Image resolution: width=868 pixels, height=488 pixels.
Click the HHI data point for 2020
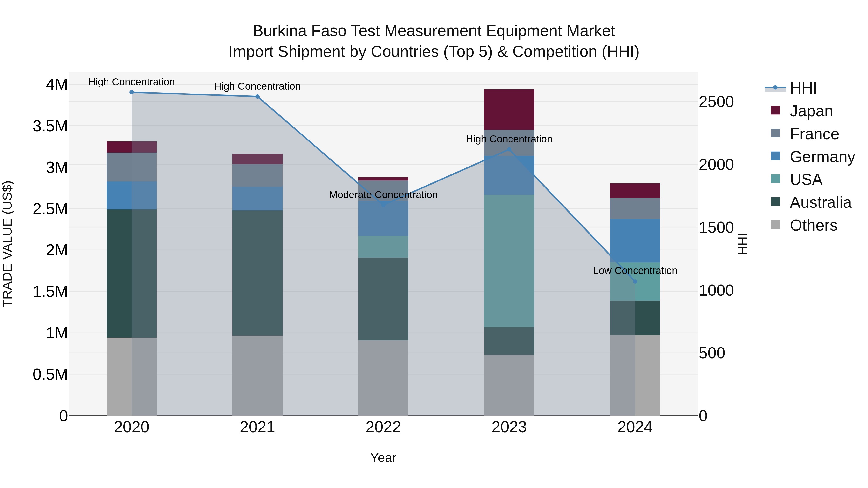pos(132,92)
